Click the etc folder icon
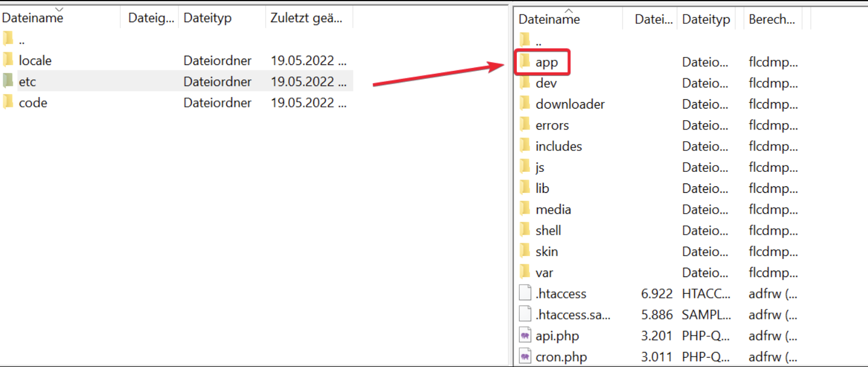 [x=8, y=81]
